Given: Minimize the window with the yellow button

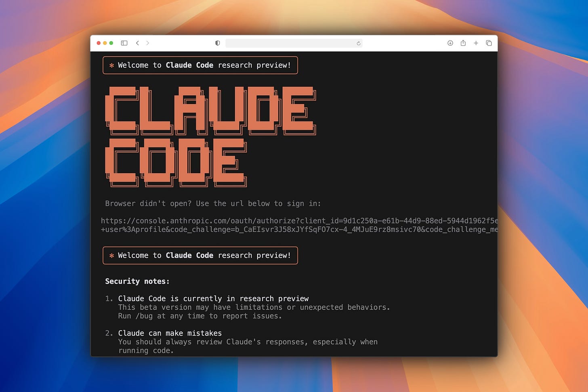Looking at the screenshot, I should point(105,43).
